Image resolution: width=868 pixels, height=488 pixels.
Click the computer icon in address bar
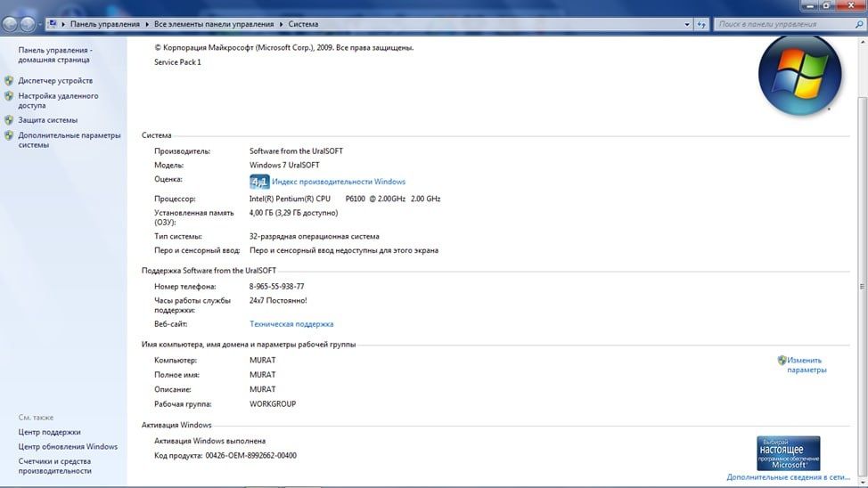tap(52, 24)
